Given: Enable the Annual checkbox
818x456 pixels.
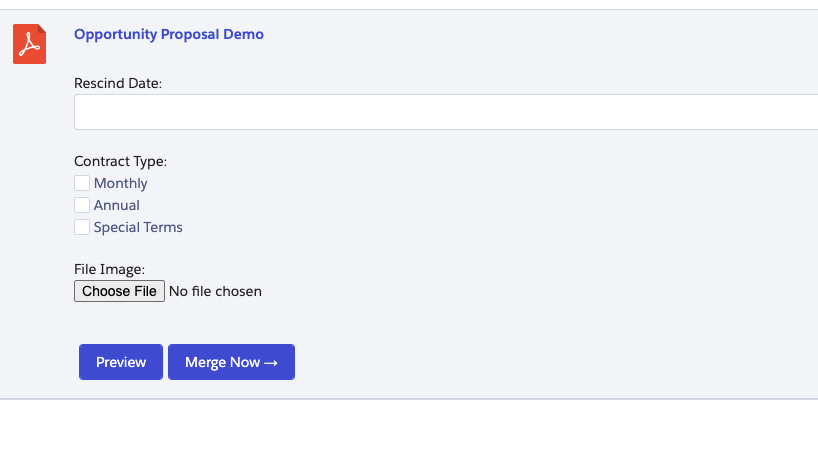Looking at the screenshot, I should click(x=82, y=205).
